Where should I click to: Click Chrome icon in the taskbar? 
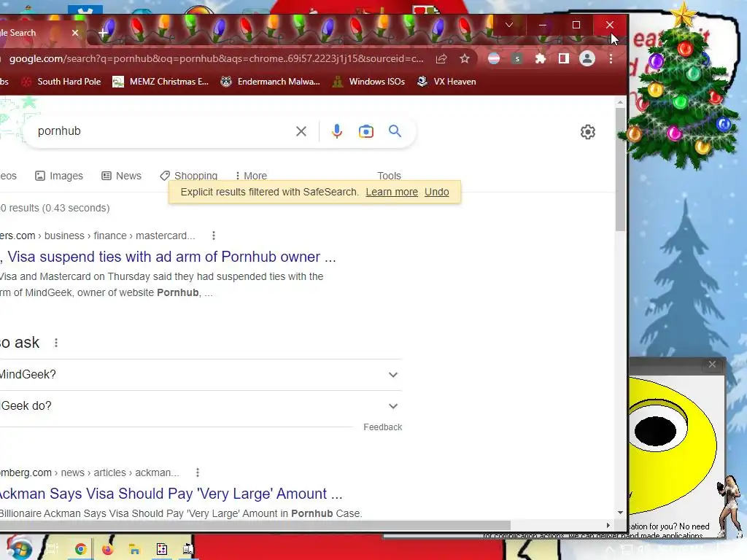coord(80,549)
